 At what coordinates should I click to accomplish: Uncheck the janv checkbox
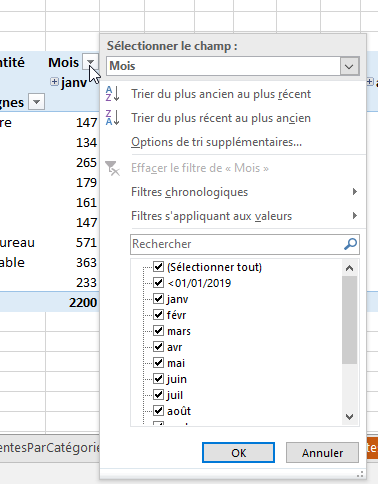click(x=158, y=299)
